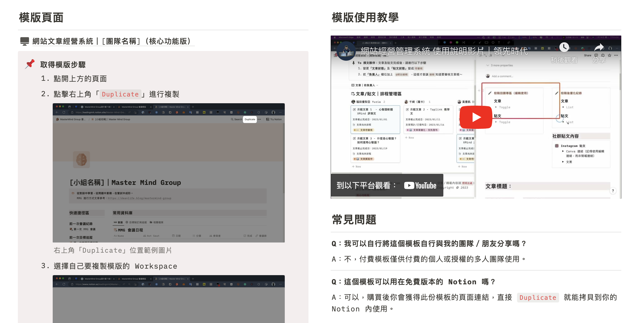The image size is (644, 323).
Task: Click the question 我可以自行將這個模板自行與我的團隊 / 朋友分享嗎？
Action: tap(436, 243)
